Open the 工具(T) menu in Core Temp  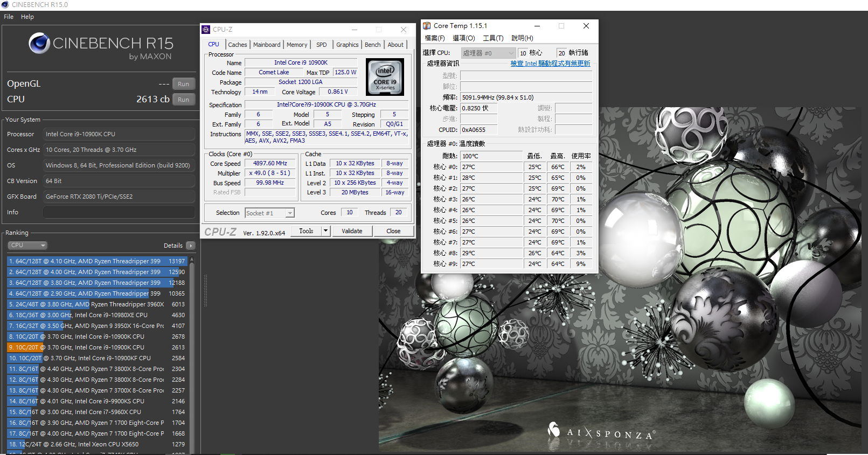(493, 38)
